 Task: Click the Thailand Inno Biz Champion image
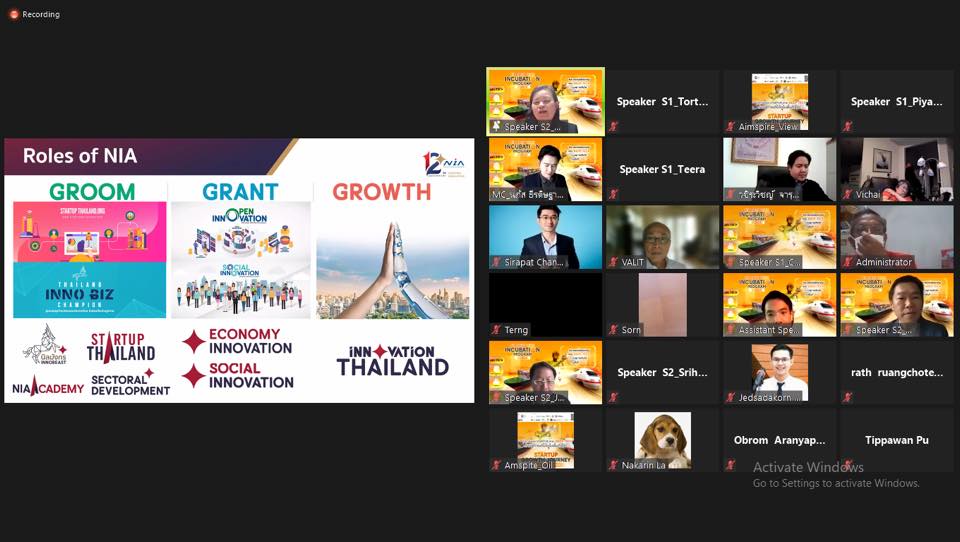coord(89,290)
